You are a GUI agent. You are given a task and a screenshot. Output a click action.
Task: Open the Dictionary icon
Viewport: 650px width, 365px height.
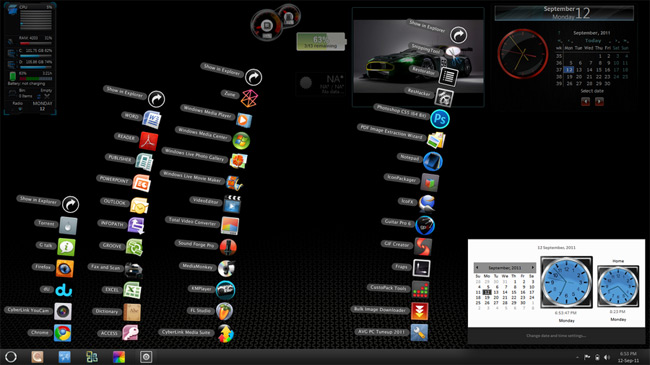132,312
